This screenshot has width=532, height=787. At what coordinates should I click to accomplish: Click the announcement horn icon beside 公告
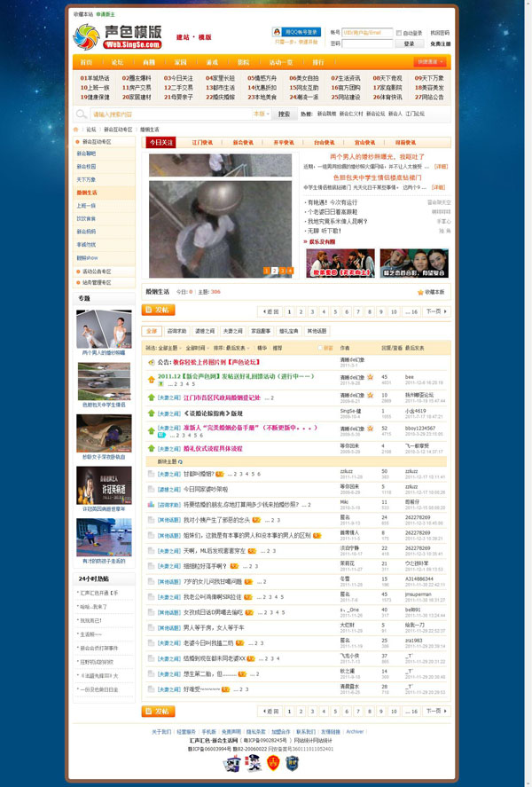151,362
